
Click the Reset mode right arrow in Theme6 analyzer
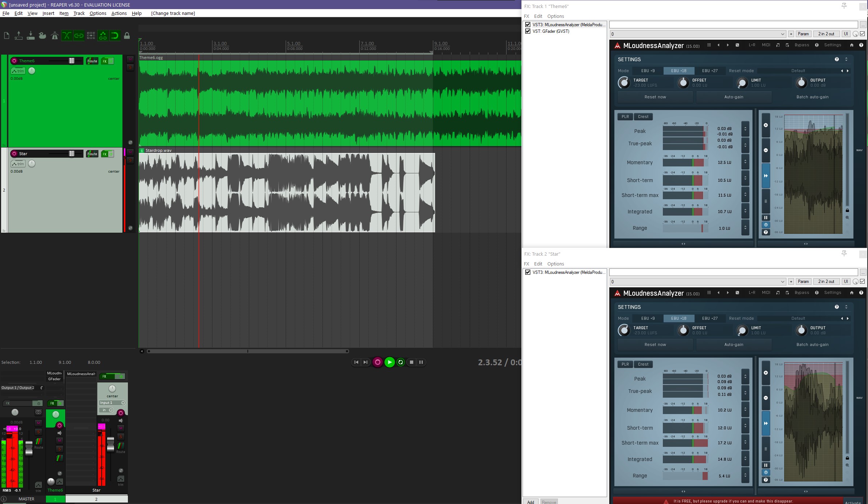click(848, 71)
